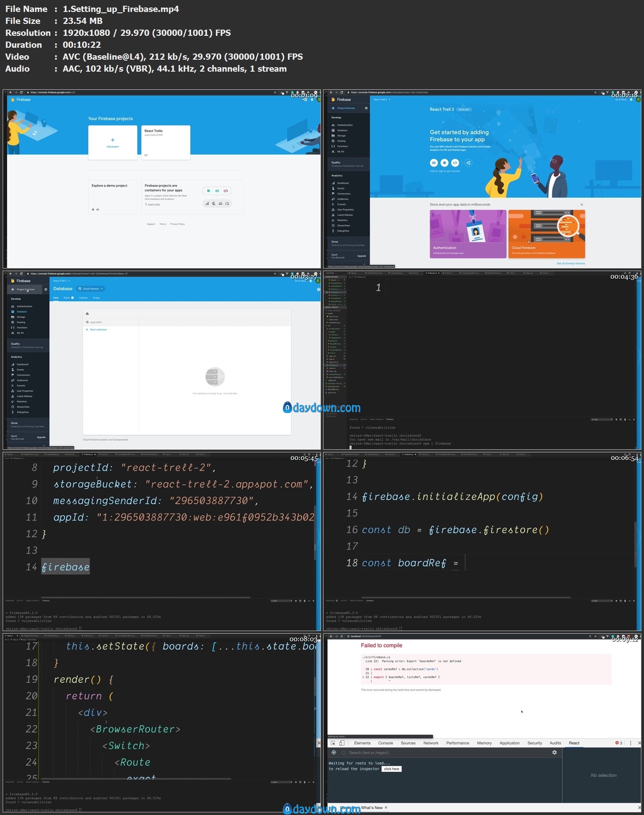644x815 pixels.
Task: Click Upgrade button in 00:02:18 sidebar
Action: pos(362,256)
